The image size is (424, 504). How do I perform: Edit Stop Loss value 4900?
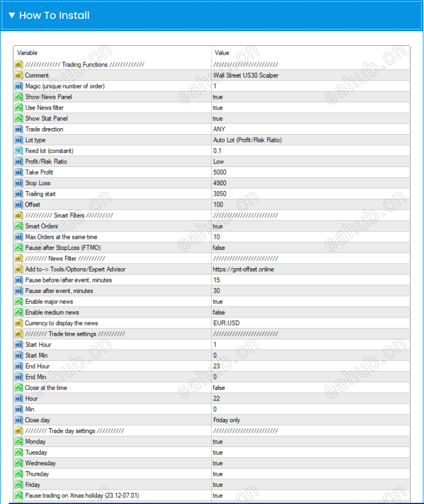(219, 183)
